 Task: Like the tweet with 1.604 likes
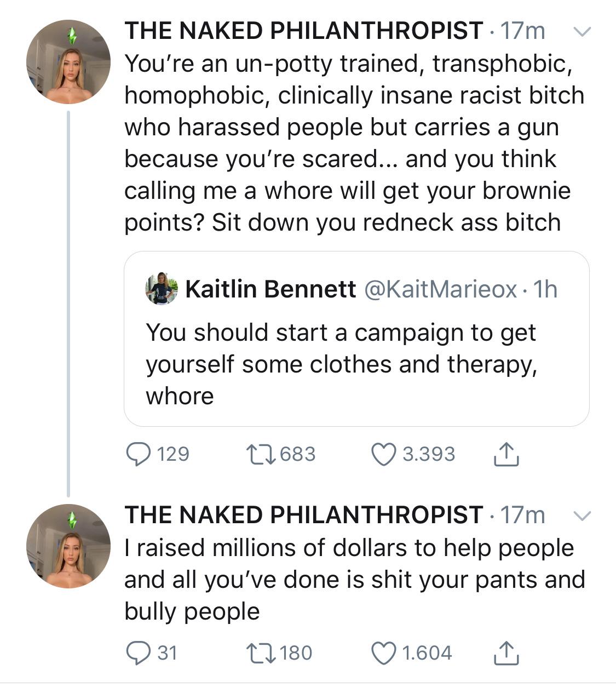pyautogui.click(x=383, y=653)
